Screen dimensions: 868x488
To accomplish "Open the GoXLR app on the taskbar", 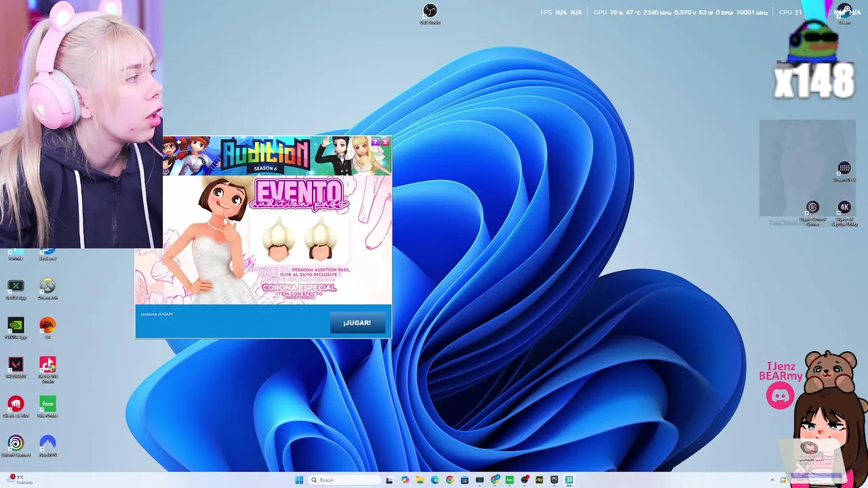I will [479, 480].
